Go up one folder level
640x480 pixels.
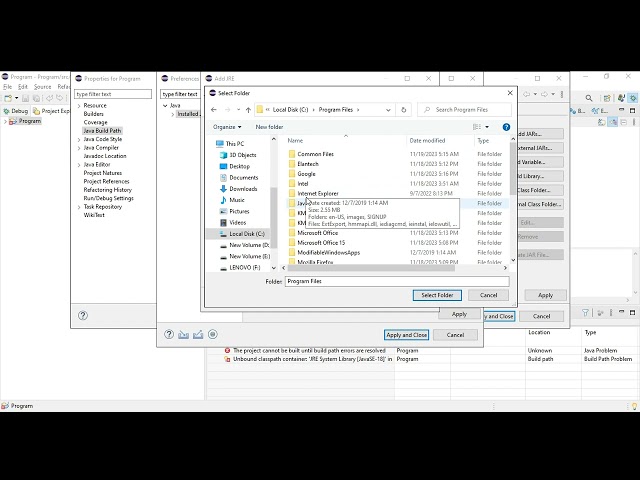coord(248,110)
